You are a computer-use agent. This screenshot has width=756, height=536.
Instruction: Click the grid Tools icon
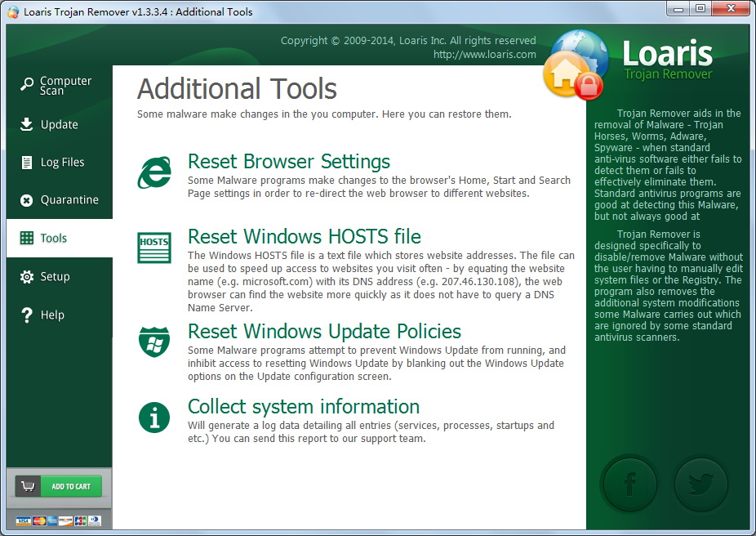pos(26,238)
